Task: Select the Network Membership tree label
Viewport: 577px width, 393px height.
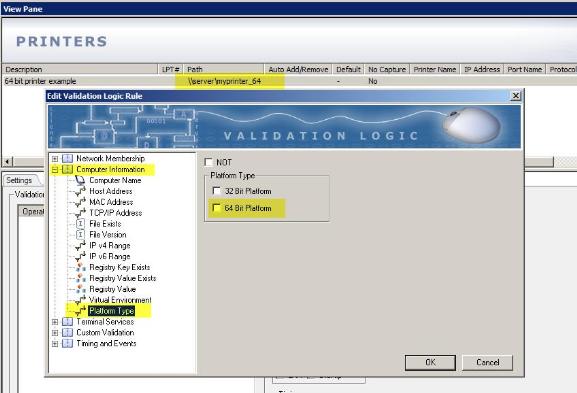Action: pyautogui.click(x=110, y=159)
